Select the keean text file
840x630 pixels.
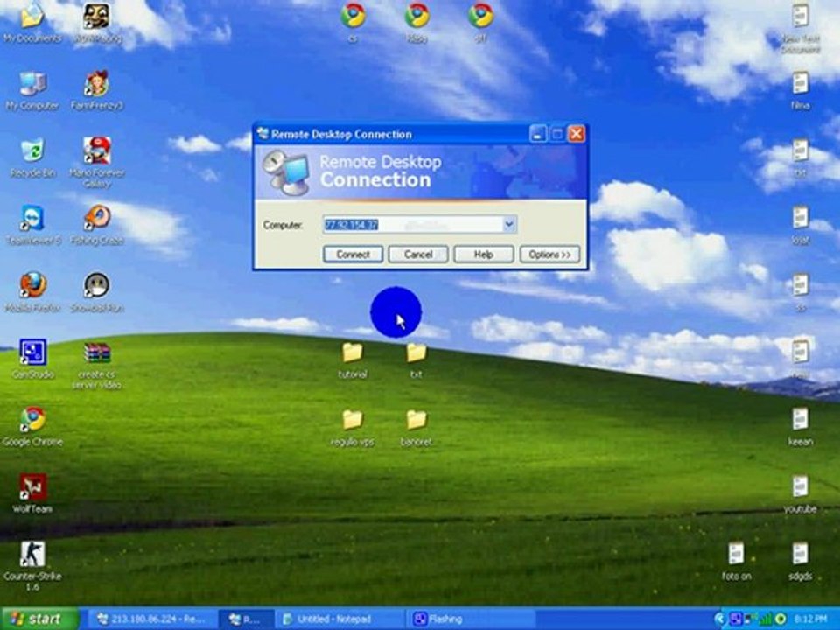coord(801,426)
